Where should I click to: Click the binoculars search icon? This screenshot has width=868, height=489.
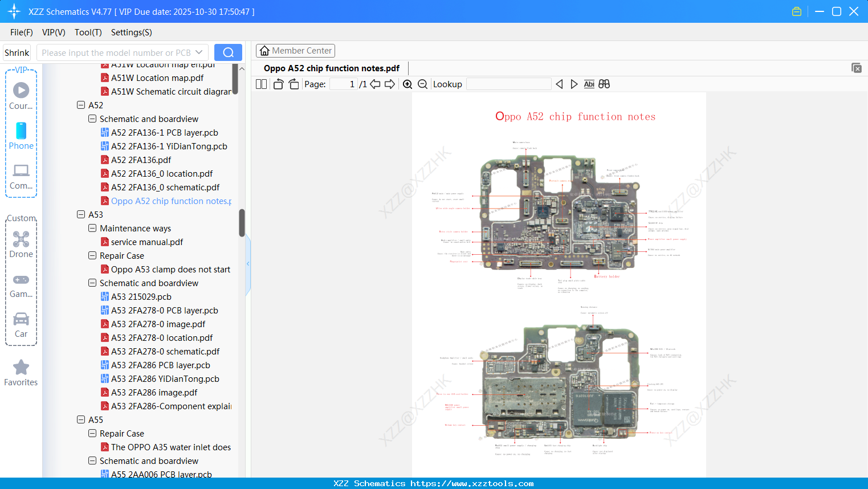pyautogui.click(x=604, y=84)
